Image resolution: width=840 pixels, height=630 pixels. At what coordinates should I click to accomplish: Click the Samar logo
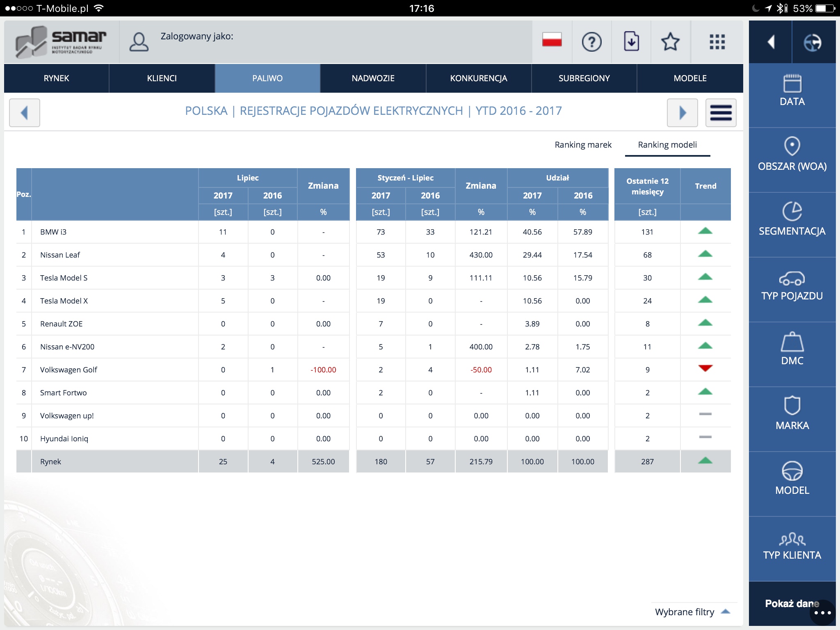tap(61, 42)
